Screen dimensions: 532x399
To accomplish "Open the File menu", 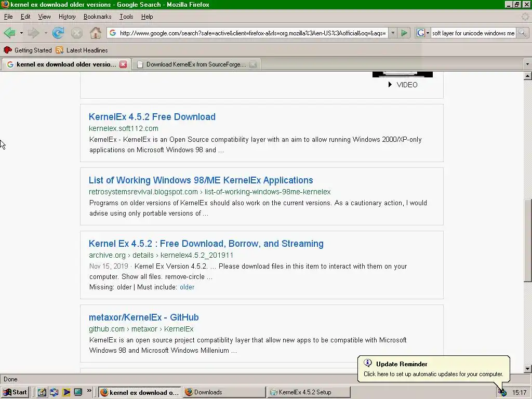I will [8, 17].
